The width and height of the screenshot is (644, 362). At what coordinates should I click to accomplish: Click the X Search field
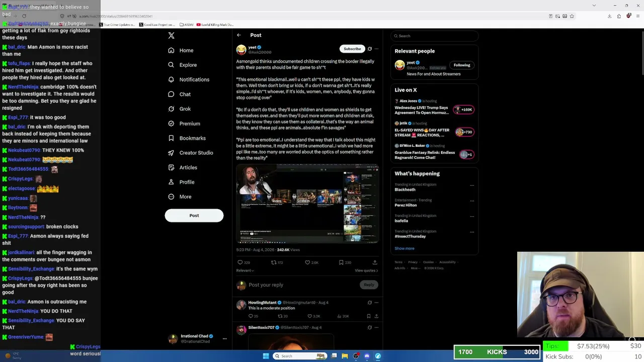[x=435, y=36]
